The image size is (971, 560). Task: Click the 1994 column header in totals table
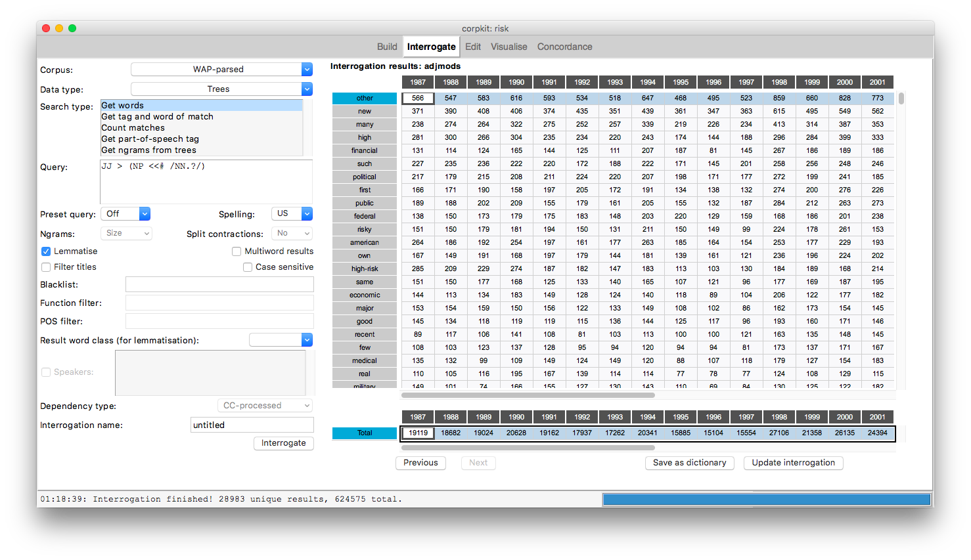pos(648,417)
